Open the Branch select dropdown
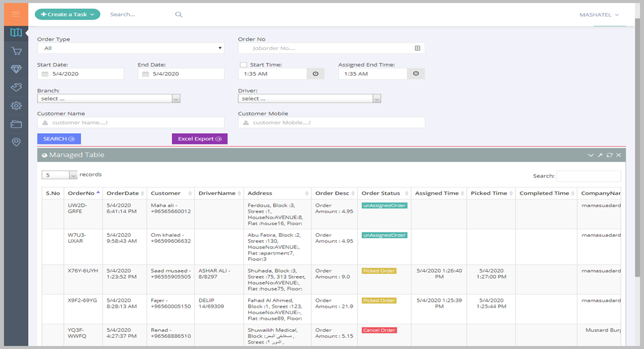This screenshot has width=644, height=349. coord(109,99)
